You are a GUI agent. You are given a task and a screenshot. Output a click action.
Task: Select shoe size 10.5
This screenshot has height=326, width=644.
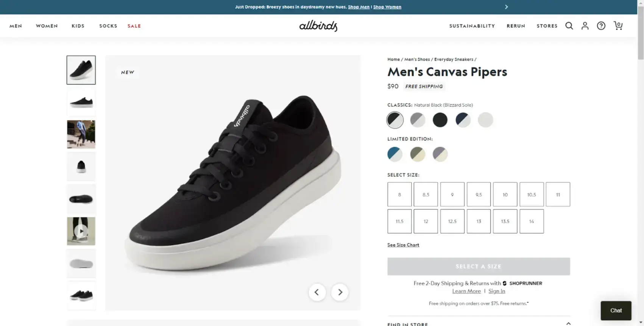coord(532,194)
